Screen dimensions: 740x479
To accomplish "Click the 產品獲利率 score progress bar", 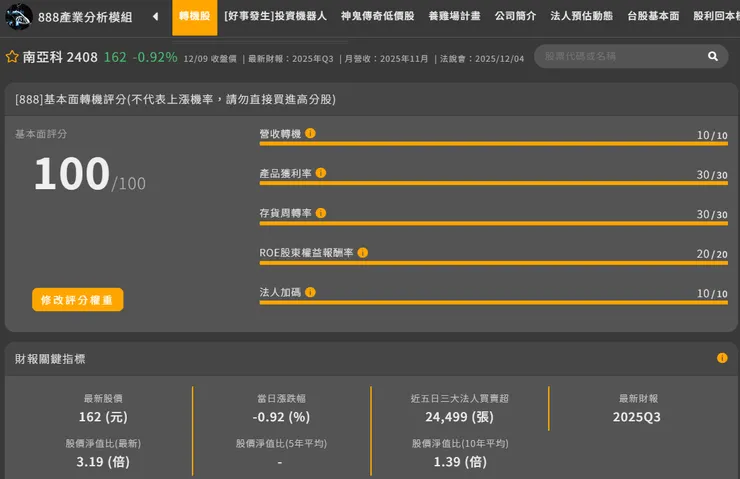I will coord(494,183).
